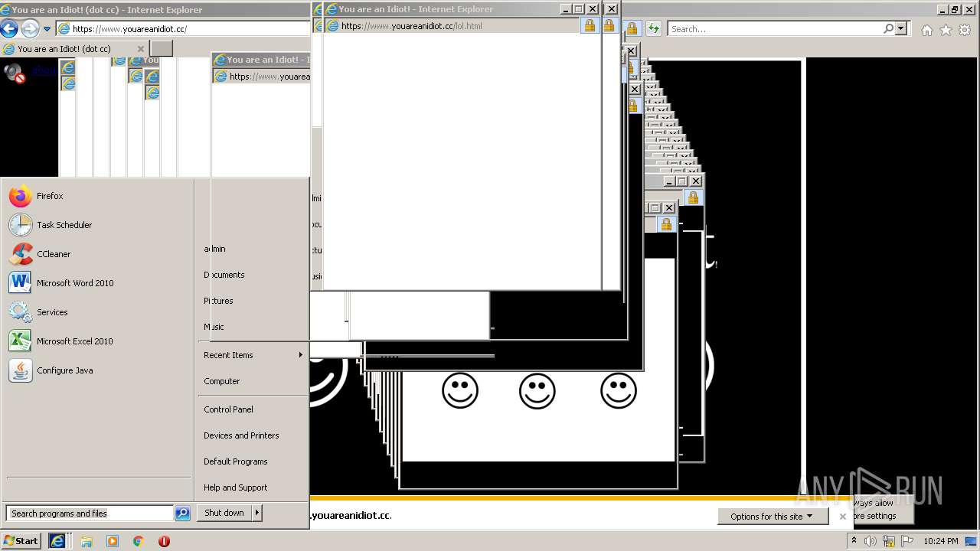Image resolution: width=980 pixels, height=551 pixels.
Task: Open the red Opera taskbar icon
Action: pyautogui.click(x=164, y=541)
